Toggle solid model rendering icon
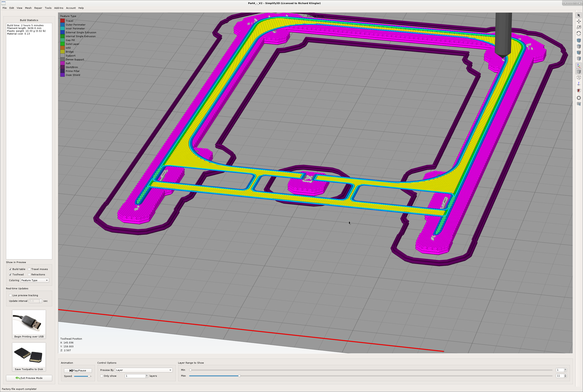 [x=578, y=72]
